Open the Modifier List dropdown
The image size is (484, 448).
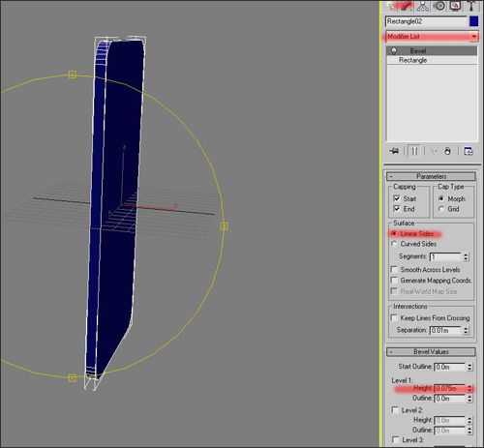[432, 37]
